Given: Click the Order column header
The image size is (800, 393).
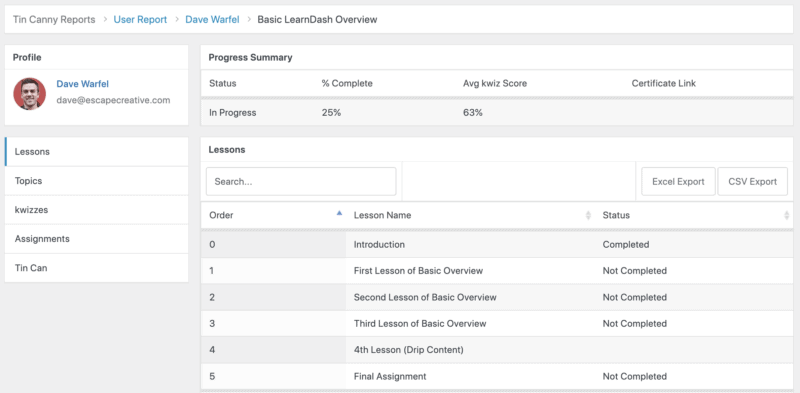Looking at the screenshot, I should pyautogui.click(x=273, y=215).
